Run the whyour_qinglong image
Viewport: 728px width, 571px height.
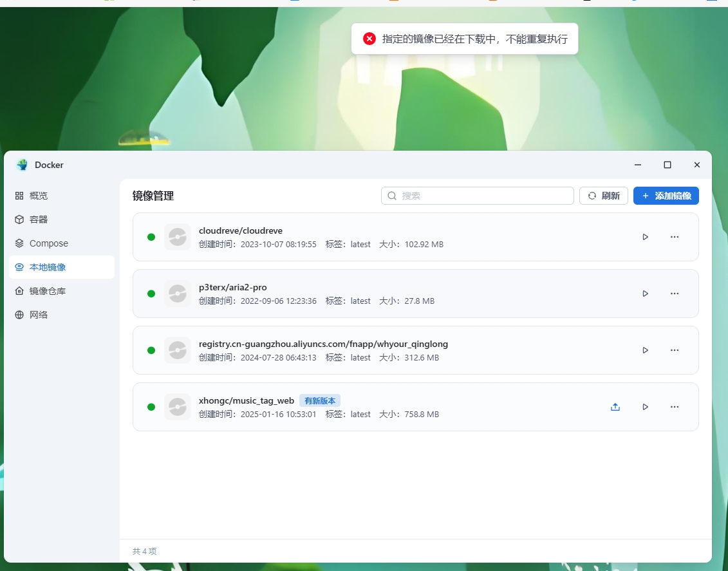(646, 350)
